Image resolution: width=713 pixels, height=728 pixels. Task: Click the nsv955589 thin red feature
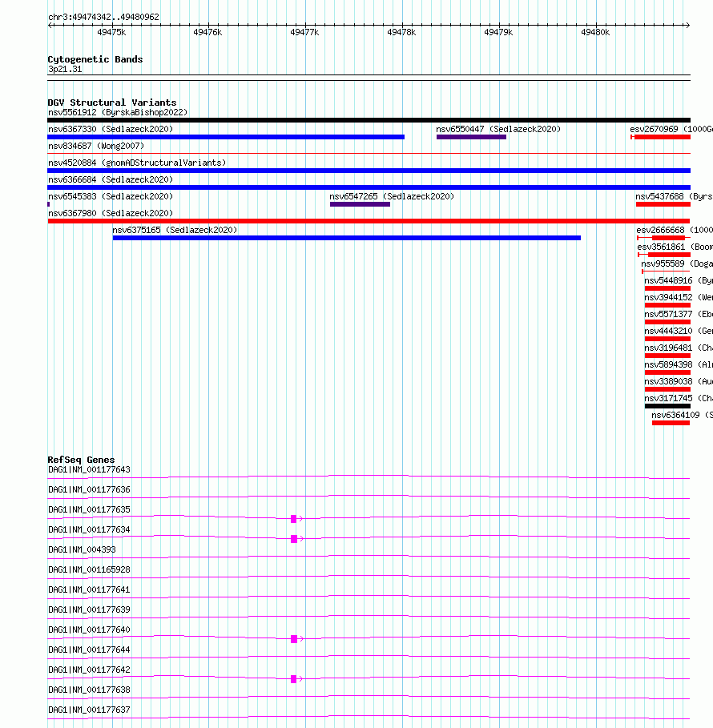click(x=666, y=271)
